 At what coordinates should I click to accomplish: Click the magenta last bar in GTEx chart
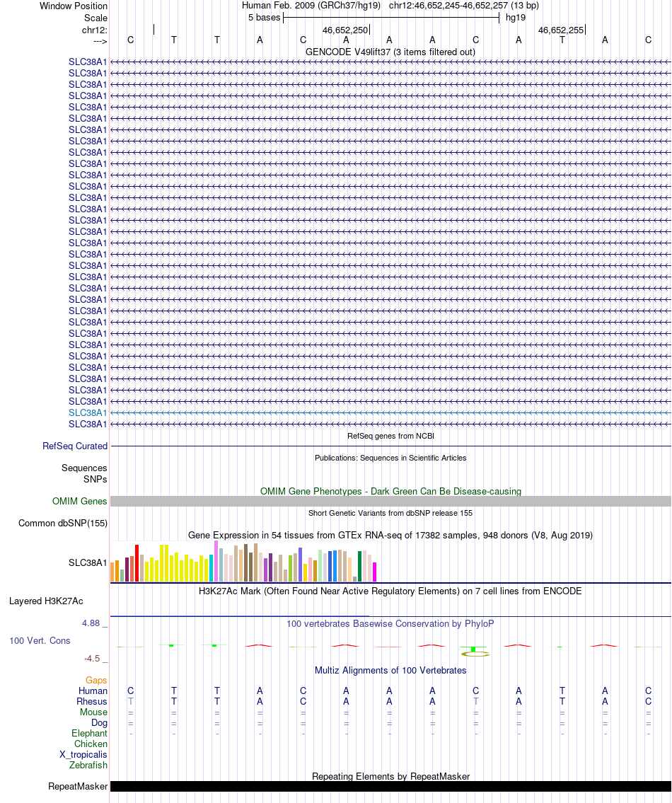pyautogui.click(x=374, y=572)
